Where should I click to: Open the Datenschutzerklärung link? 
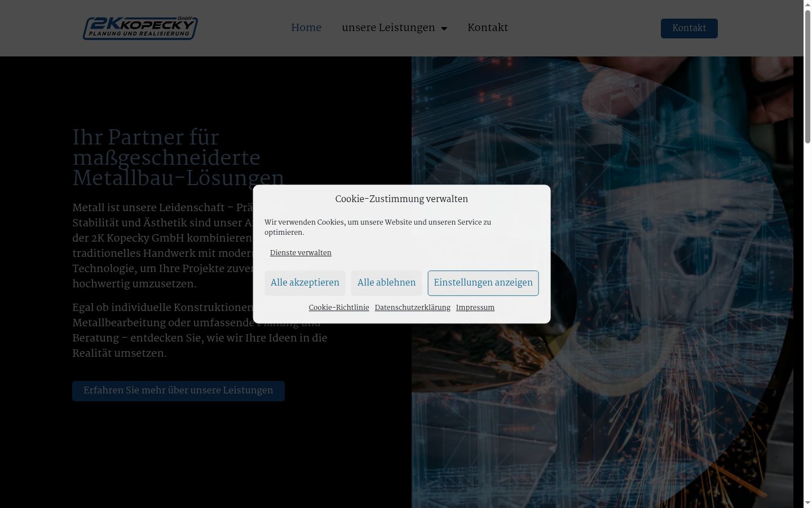[x=413, y=308]
